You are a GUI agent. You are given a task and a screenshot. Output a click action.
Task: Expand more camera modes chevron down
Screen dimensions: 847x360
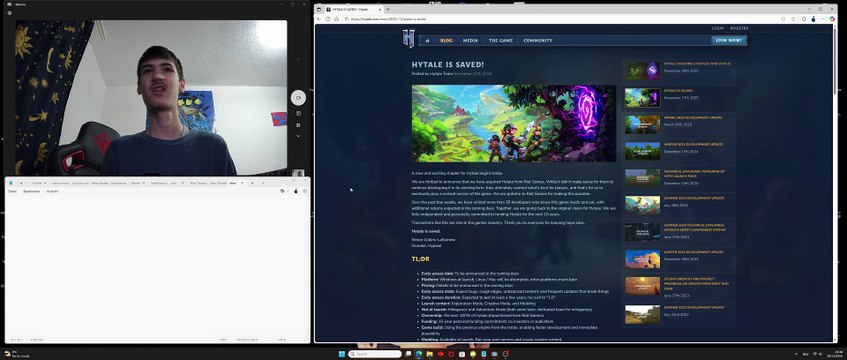tap(298, 136)
